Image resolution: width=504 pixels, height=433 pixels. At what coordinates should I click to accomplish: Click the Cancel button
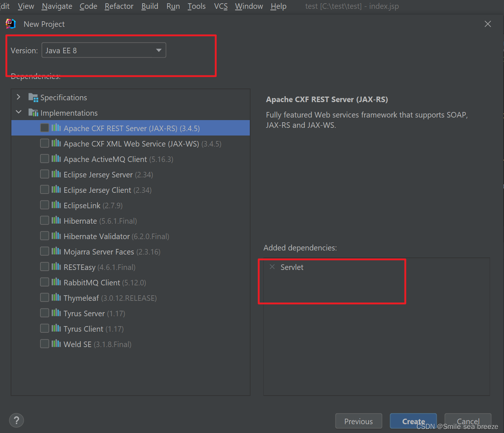468,421
